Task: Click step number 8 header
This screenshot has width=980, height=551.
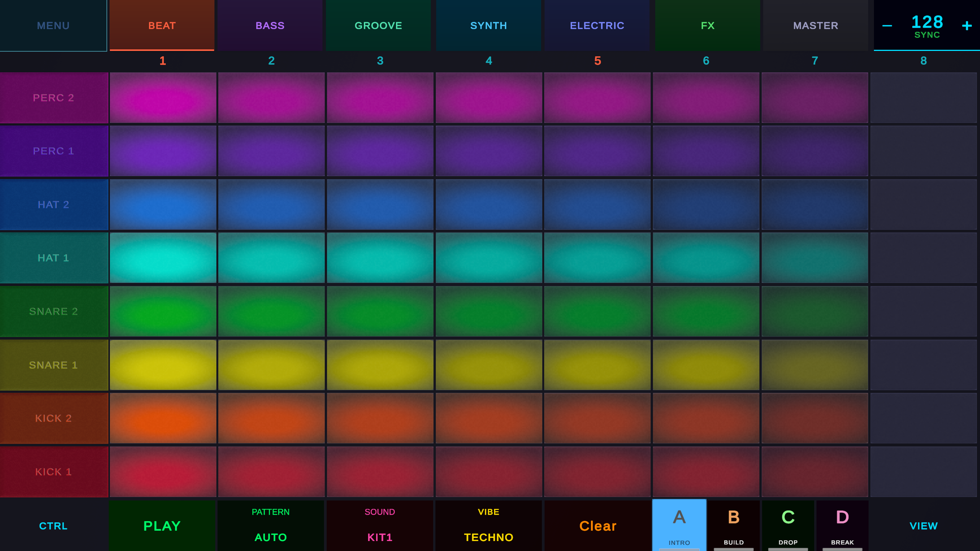Action: pos(924,60)
